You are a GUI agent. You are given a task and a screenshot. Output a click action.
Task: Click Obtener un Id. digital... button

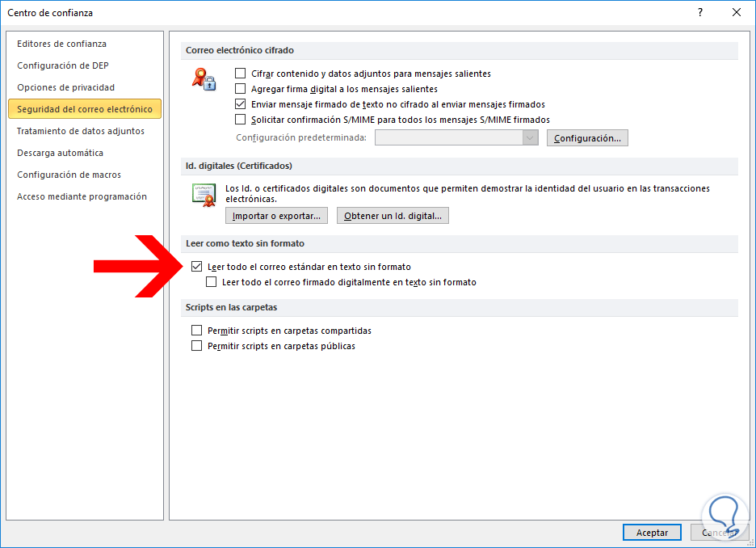point(393,216)
